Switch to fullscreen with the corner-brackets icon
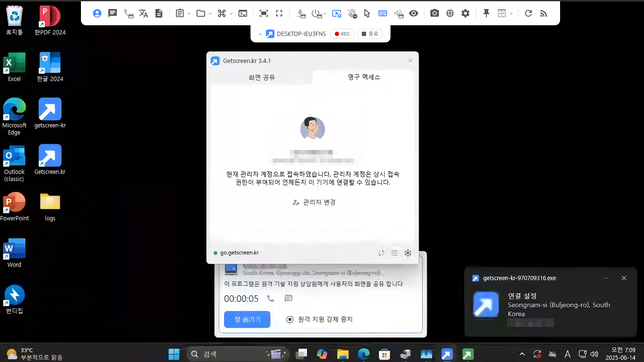This screenshot has height=362, width=644. 279,13
